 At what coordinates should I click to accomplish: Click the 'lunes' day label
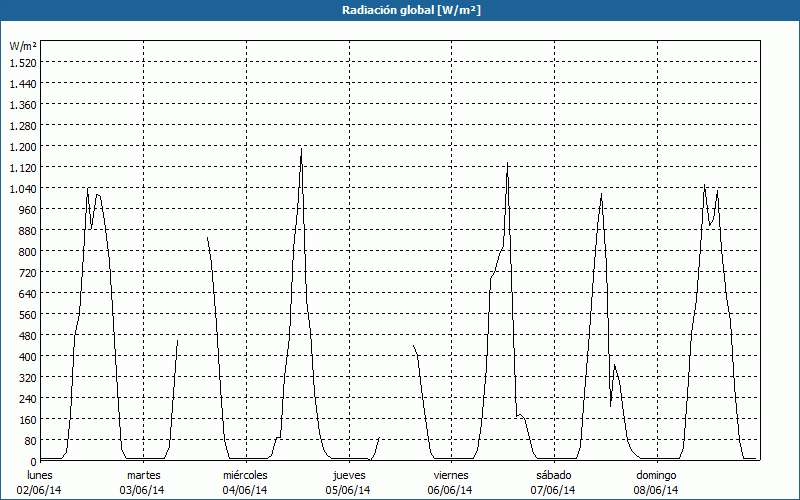click(x=40, y=474)
